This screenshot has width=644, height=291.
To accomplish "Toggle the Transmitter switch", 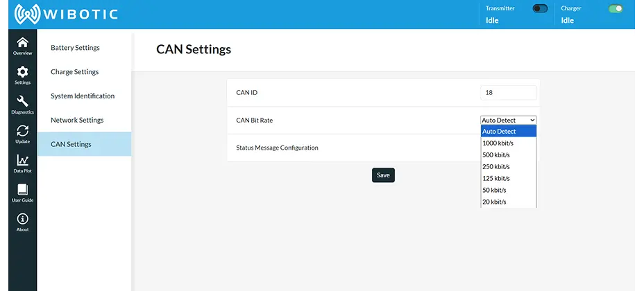I will [x=540, y=9].
